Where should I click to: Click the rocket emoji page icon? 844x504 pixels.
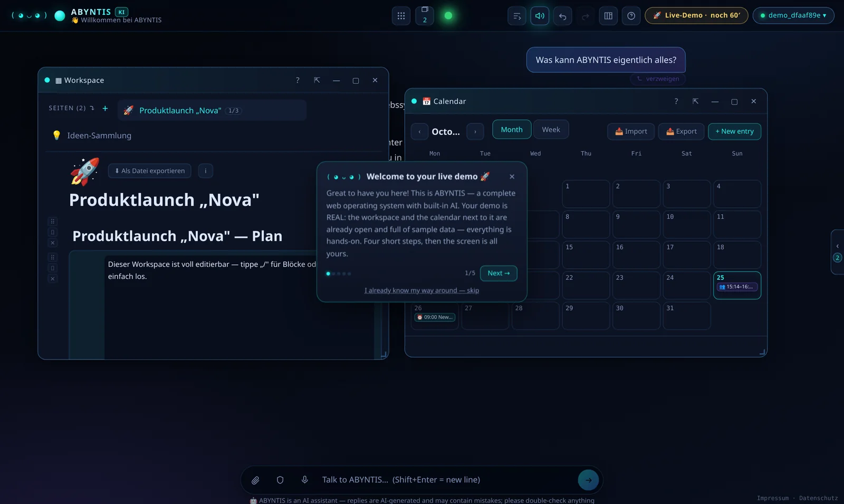point(84,171)
